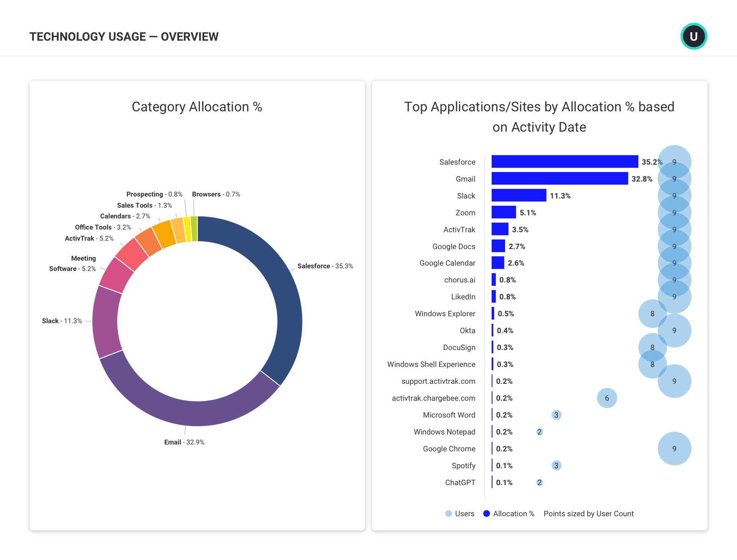This screenshot has width=737, height=560.
Task: Click the 'TECHNOLOGY USAGE — OVERVIEW' heading
Action: [x=124, y=36]
